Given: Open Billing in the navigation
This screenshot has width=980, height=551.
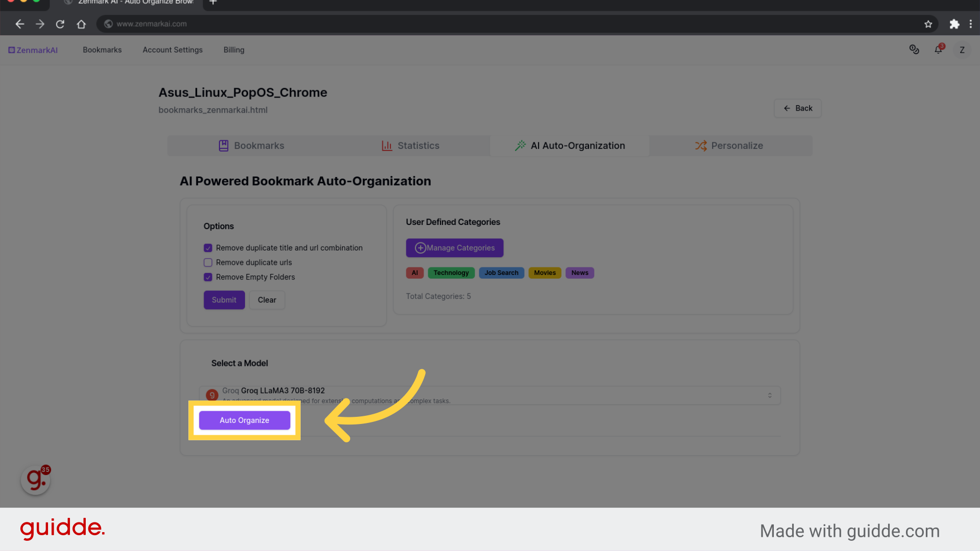Looking at the screenshot, I should point(234,50).
